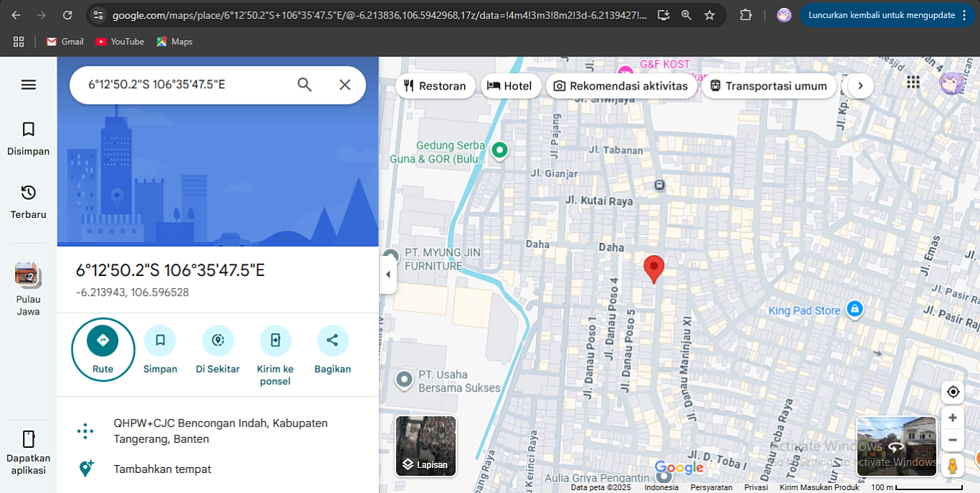Click the Chrome extensions puzzle icon
The height and width of the screenshot is (493, 980).
click(745, 14)
